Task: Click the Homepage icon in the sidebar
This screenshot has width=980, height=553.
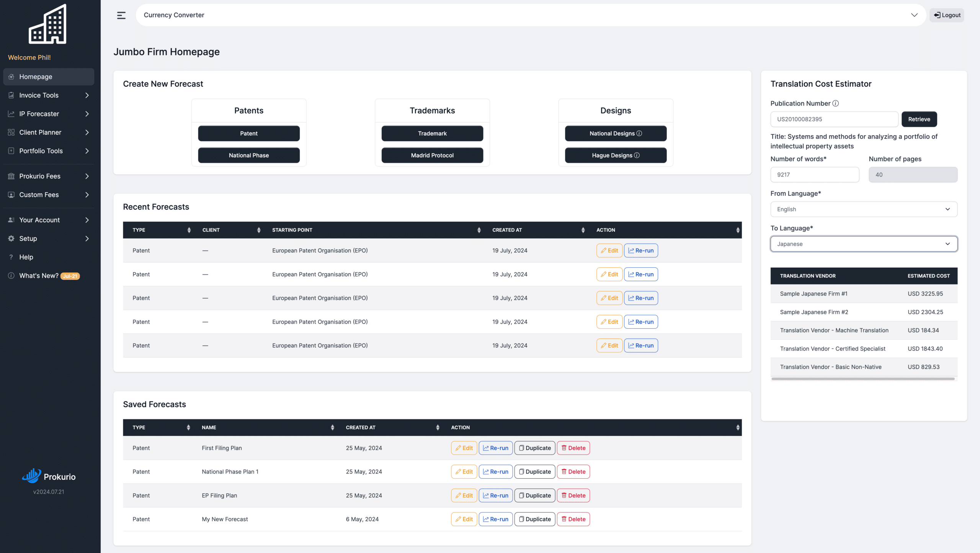Action: coord(11,77)
